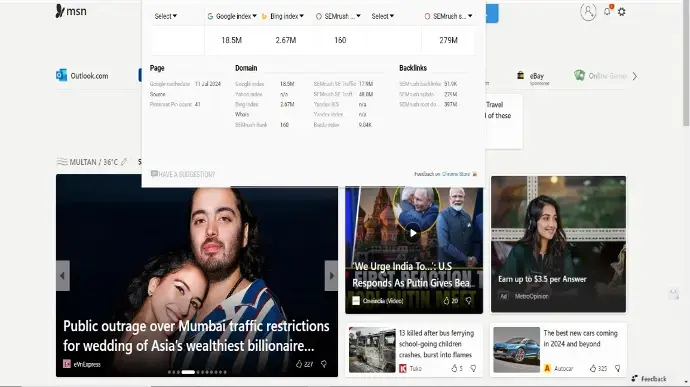690x387 pixels.
Task: Dislike the bus crash article
Action: point(473,369)
